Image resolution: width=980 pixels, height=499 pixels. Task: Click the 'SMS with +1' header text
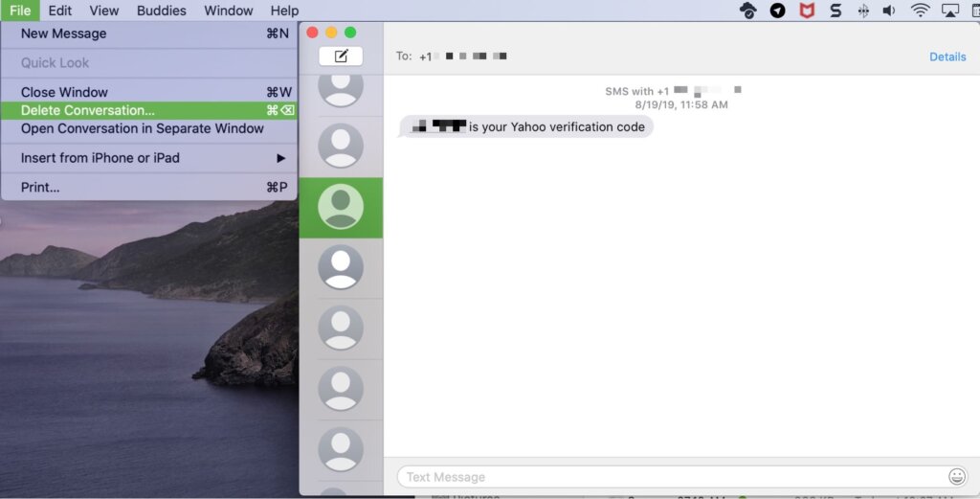(x=636, y=91)
